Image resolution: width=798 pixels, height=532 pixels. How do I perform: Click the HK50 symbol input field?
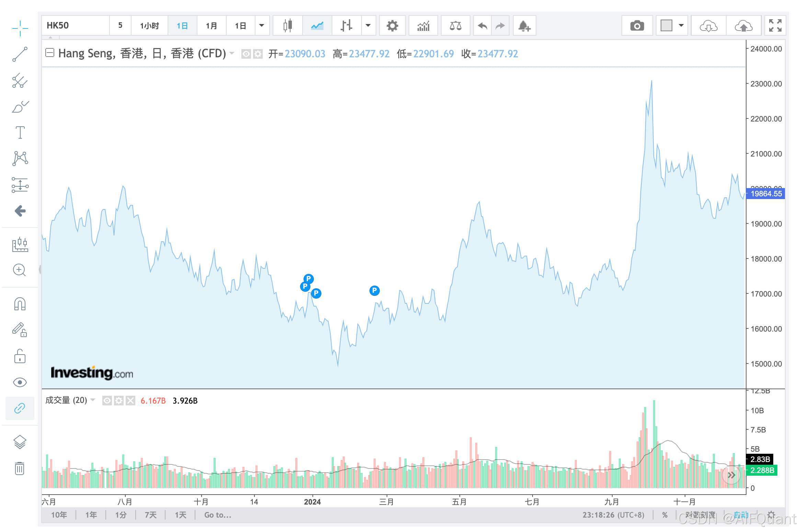(76, 26)
